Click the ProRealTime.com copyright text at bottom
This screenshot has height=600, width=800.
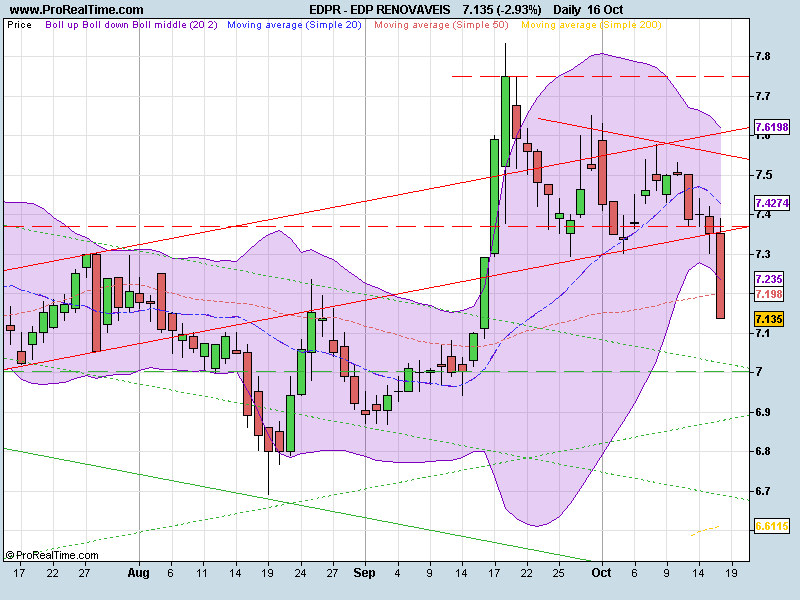(52, 554)
